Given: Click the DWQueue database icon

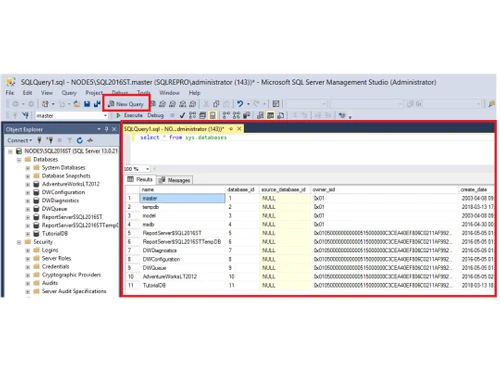Looking at the screenshot, I should tap(36, 209).
